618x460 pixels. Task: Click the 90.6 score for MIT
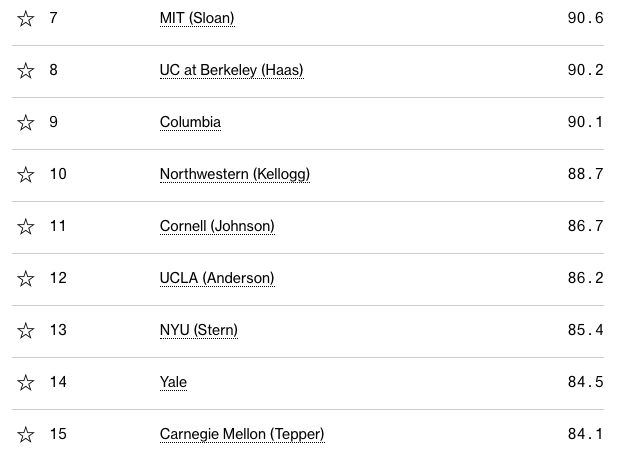585,18
